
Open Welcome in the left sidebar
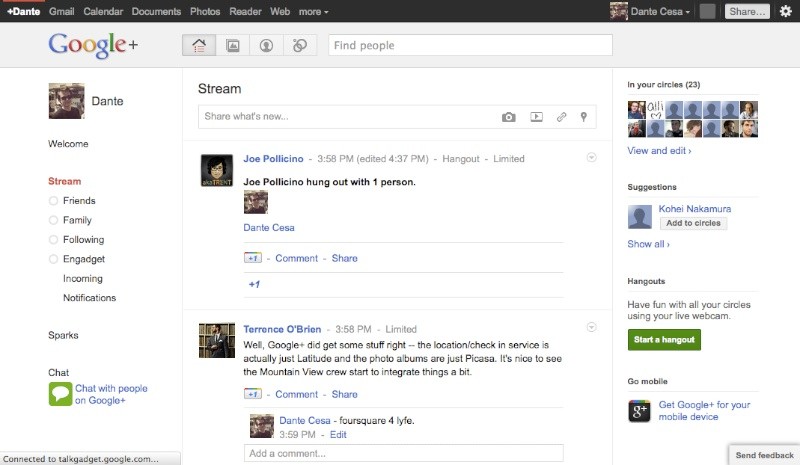(68, 143)
